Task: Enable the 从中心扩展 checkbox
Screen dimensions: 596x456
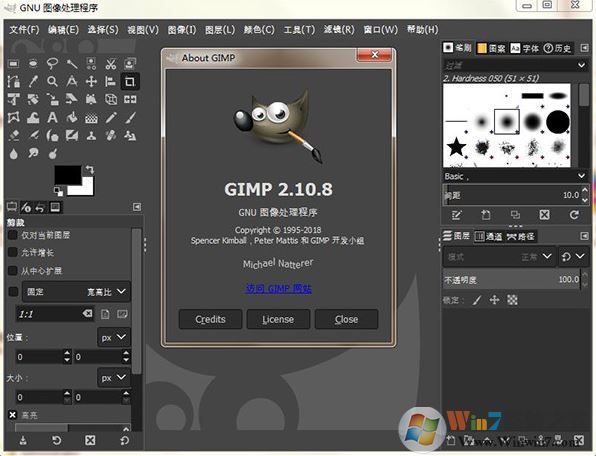Action: pos(13,271)
